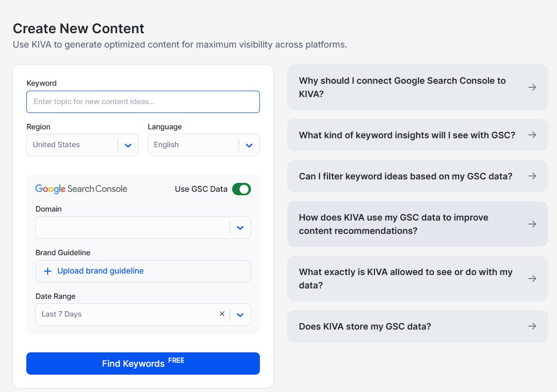Click the FREE badge on Find Keywords
This screenshot has width=557, height=392.
[x=176, y=360]
